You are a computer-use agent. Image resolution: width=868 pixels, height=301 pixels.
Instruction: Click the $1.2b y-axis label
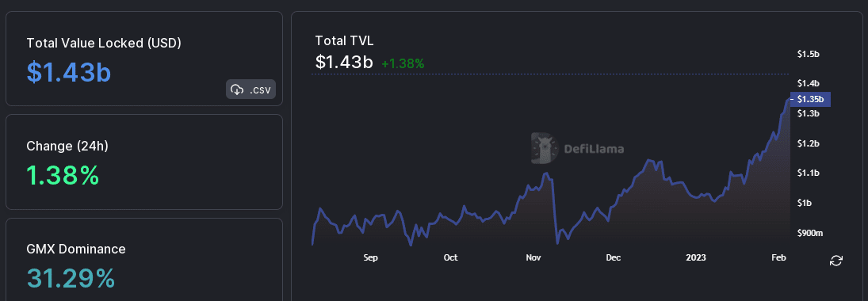pyautogui.click(x=809, y=144)
